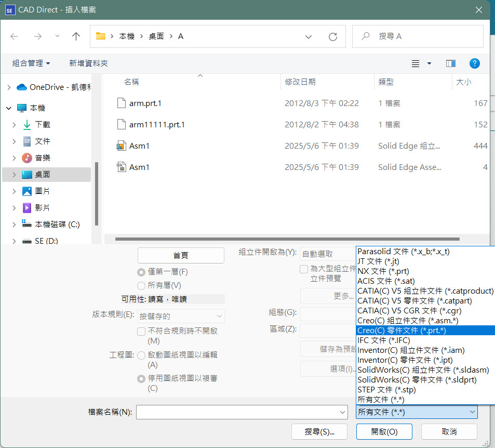Click the 開啟(O) button
This screenshot has height=448, width=495.
[x=384, y=431]
